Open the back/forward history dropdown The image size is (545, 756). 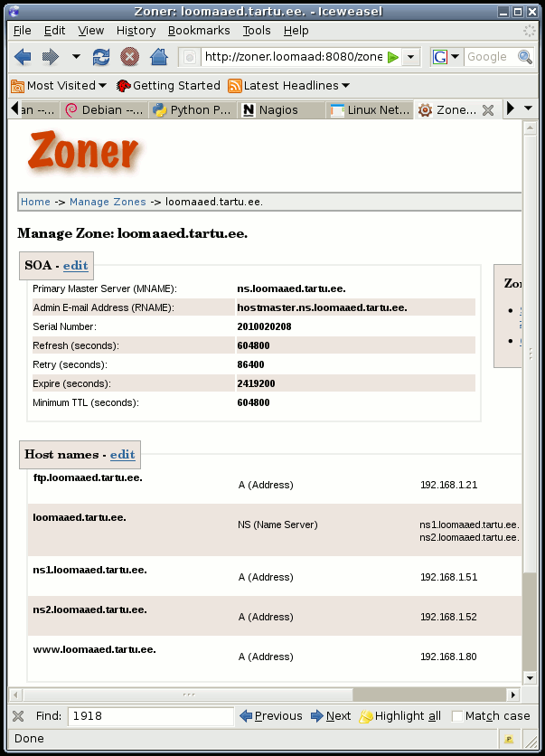pyautogui.click(x=76, y=56)
